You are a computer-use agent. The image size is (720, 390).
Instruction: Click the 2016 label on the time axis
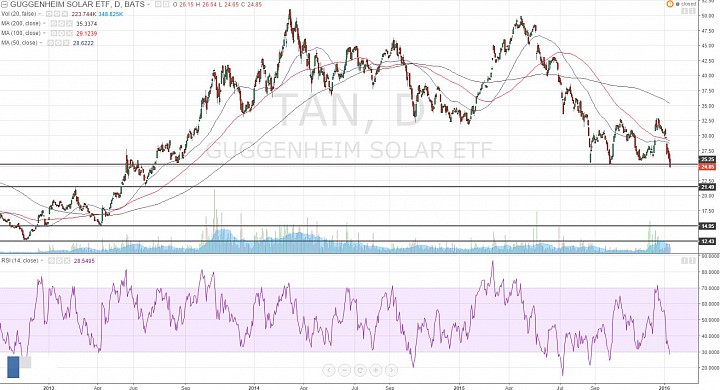pyautogui.click(x=664, y=387)
